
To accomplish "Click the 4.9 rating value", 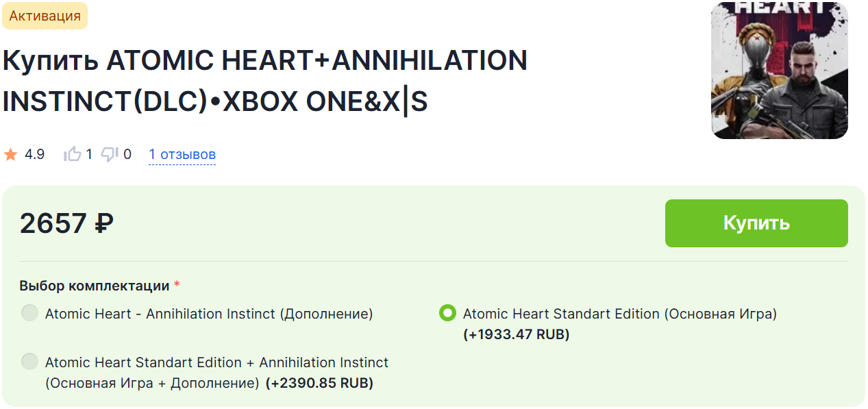I will [x=34, y=155].
